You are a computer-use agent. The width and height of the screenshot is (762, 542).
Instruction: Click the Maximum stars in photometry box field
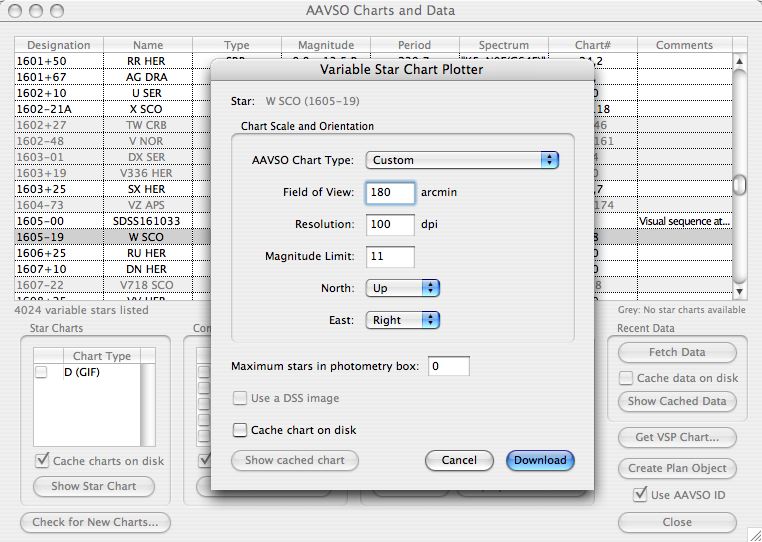[x=449, y=366]
